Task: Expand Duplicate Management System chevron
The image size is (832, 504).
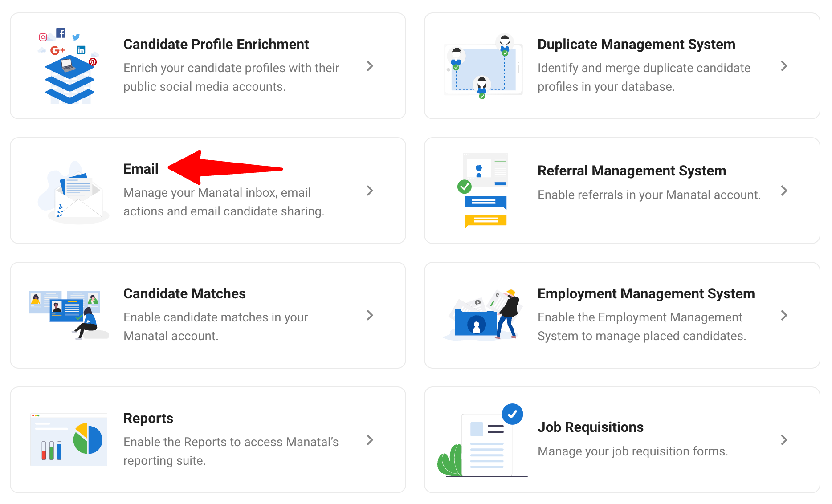Action: click(784, 66)
